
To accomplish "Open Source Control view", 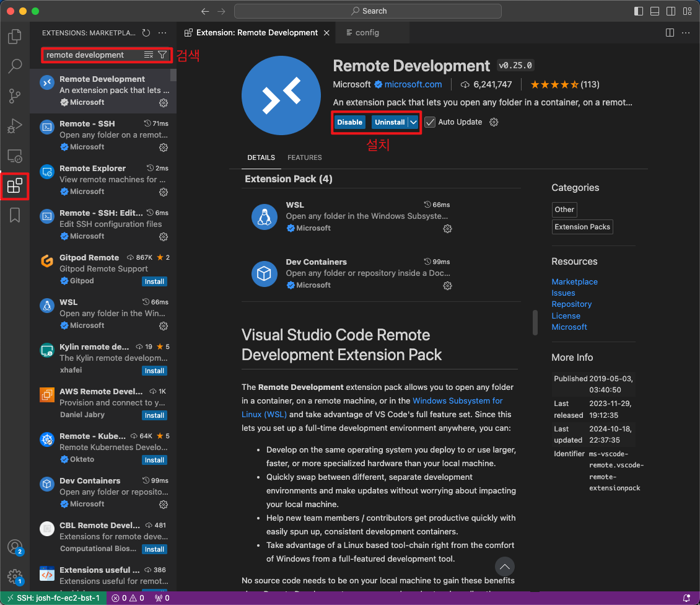I will pyautogui.click(x=15, y=96).
